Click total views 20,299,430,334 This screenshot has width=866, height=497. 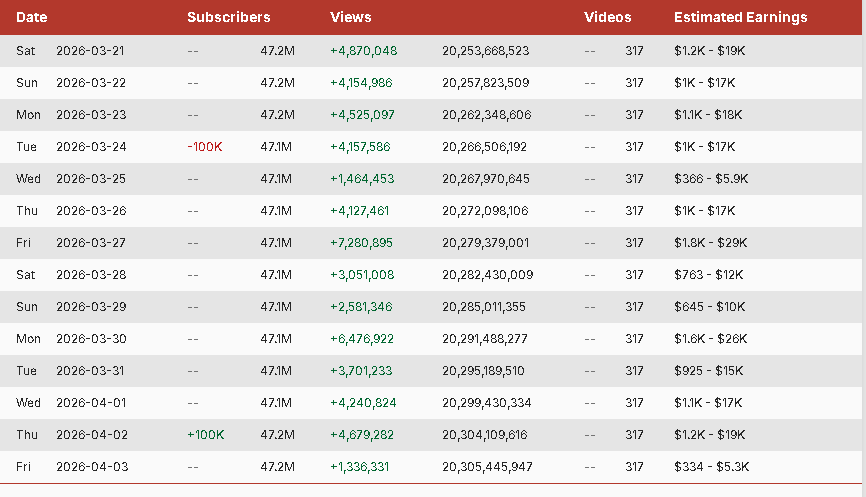(487, 403)
